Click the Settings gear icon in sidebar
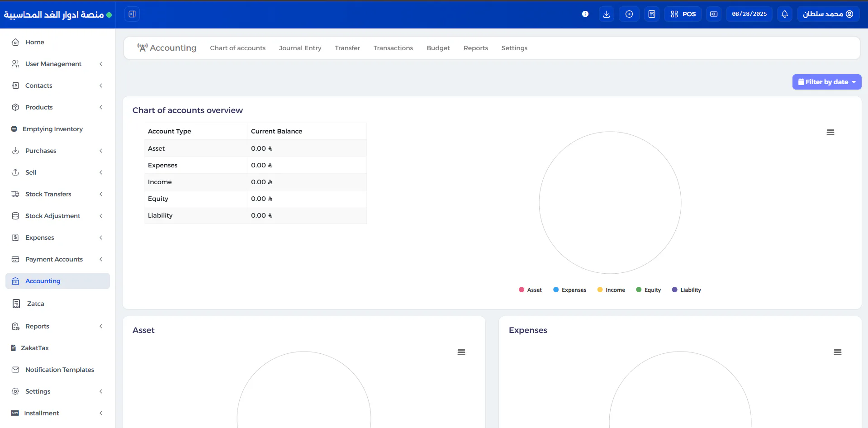Screen dimensions: 868x428 [x=15, y=391]
